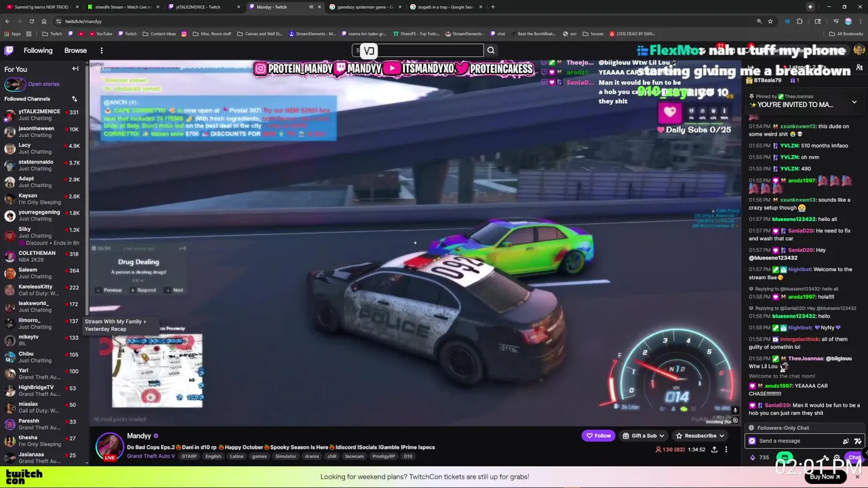Open the emote picker in the chat box
This screenshot has height=488, width=868.
click(857, 441)
